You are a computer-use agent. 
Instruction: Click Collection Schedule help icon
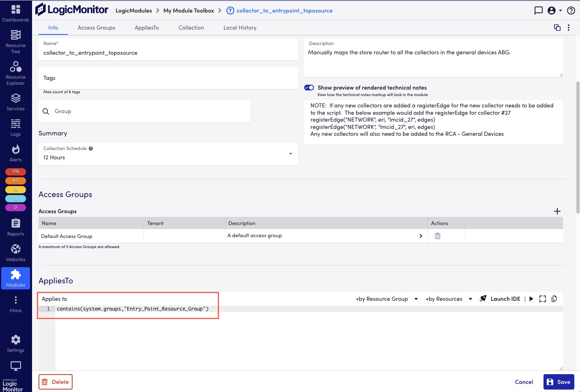91,148
